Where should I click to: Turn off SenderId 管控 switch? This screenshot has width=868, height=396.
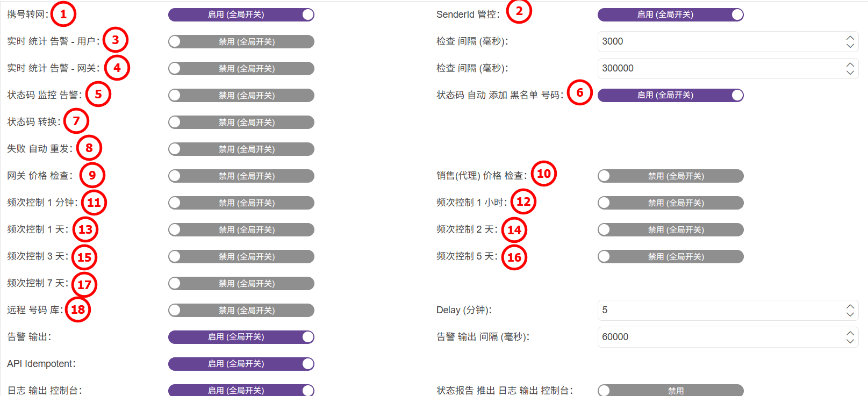pos(670,15)
